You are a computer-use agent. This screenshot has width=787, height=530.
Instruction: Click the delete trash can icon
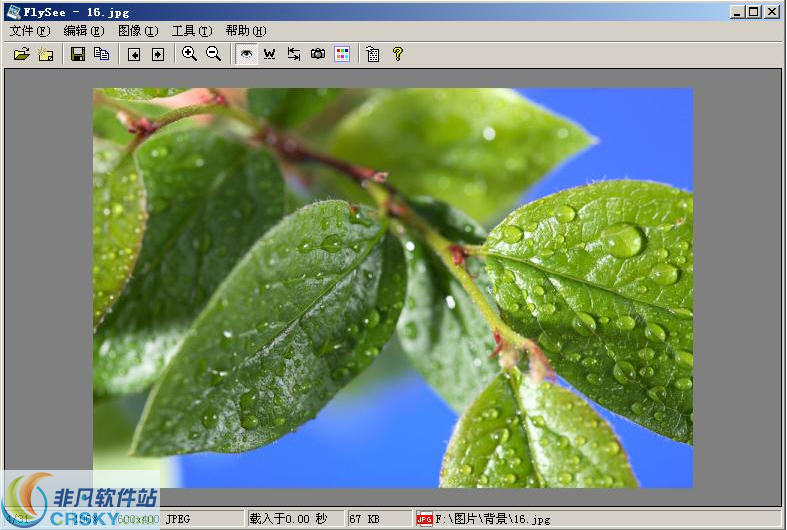[372, 54]
